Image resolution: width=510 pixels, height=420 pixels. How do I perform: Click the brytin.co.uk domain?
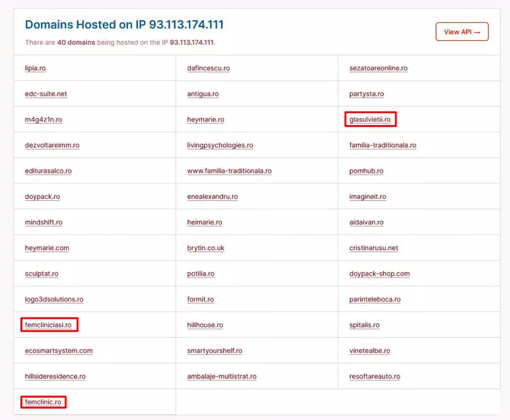206,248
